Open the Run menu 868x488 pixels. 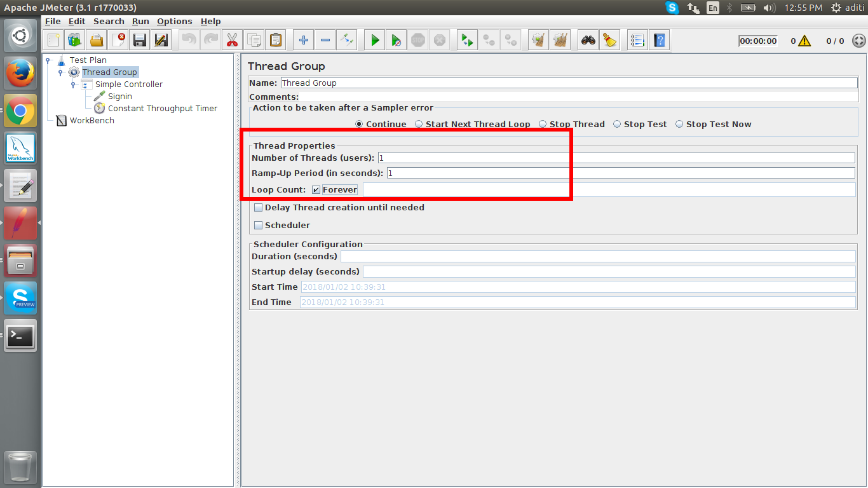[x=140, y=21]
